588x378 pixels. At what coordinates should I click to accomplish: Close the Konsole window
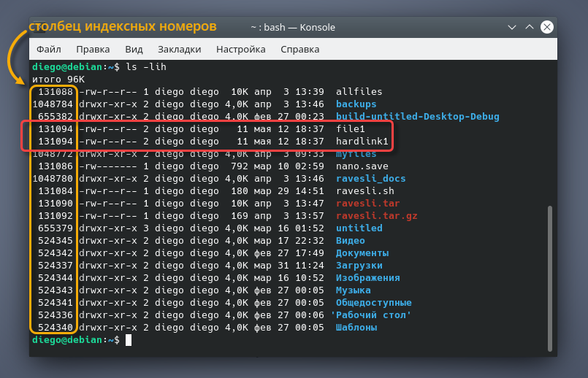pyautogui.click(x=546, y=28)
